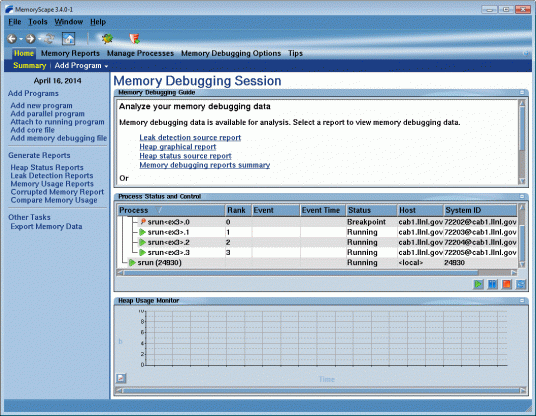Click the red Kill (stop) process button

coord(507,284)
